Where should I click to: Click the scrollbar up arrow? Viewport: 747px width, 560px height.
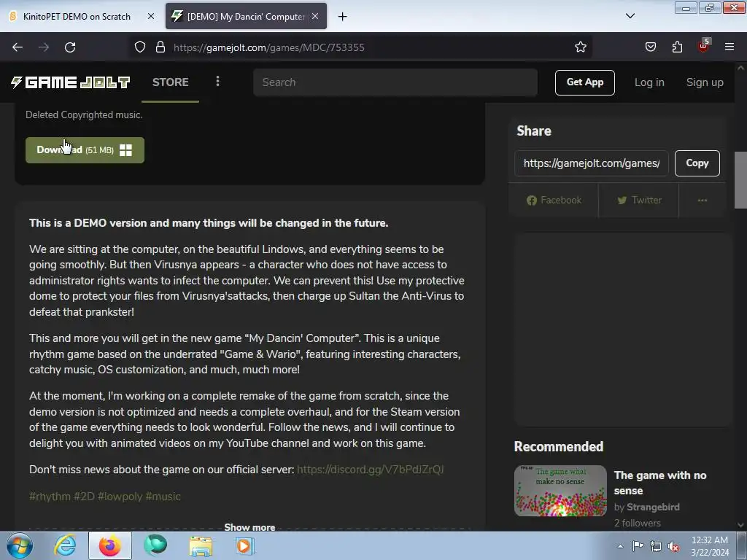pos(740,68)
